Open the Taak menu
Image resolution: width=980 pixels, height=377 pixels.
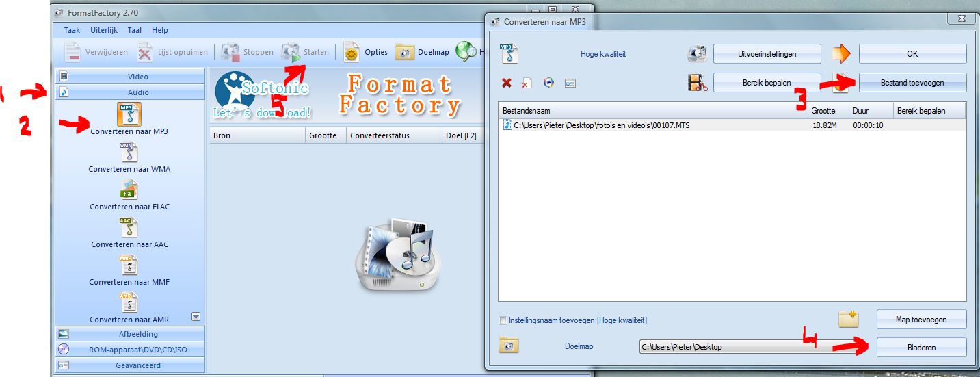pyautogui.click(x=72, y=30)
